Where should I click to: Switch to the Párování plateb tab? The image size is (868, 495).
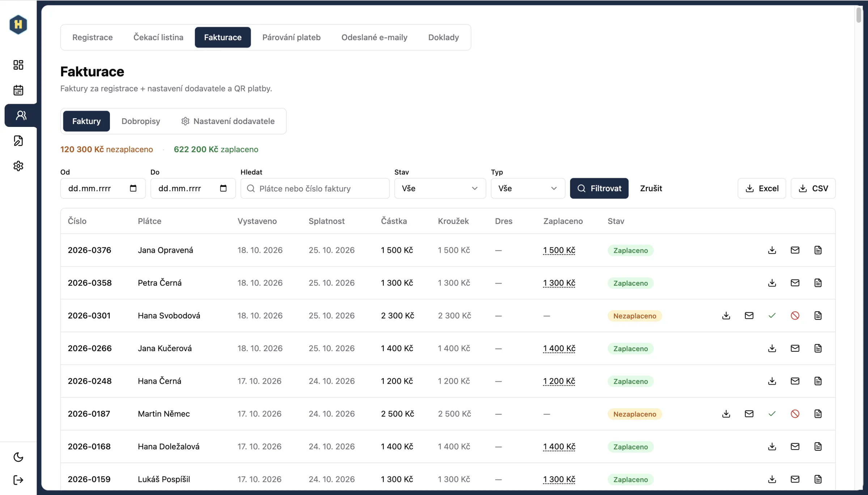(292, 37)
